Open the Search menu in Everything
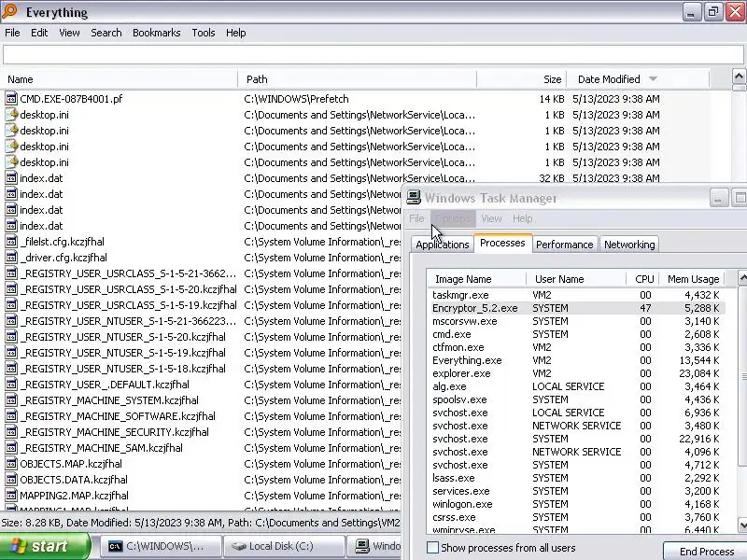The height and width of the screenshot is (560, 747). [106, 33]
